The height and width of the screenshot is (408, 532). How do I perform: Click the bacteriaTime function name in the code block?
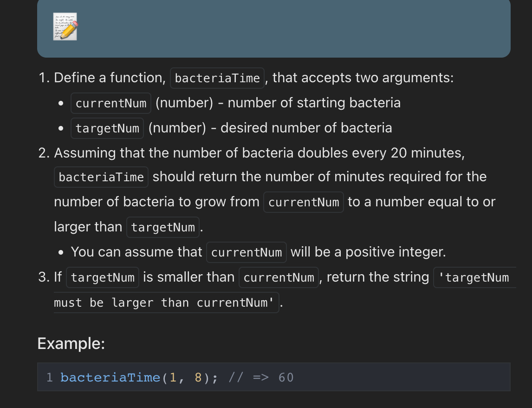(x=110, y=377)
